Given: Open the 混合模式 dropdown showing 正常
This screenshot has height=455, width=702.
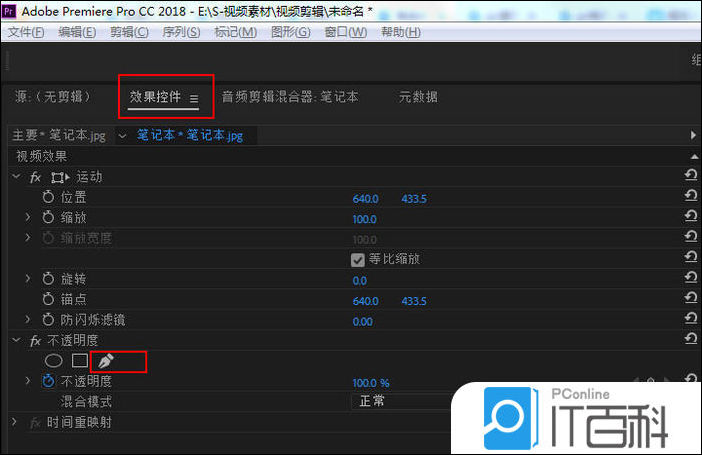Looking at the screenshot, I should point(402,401).
